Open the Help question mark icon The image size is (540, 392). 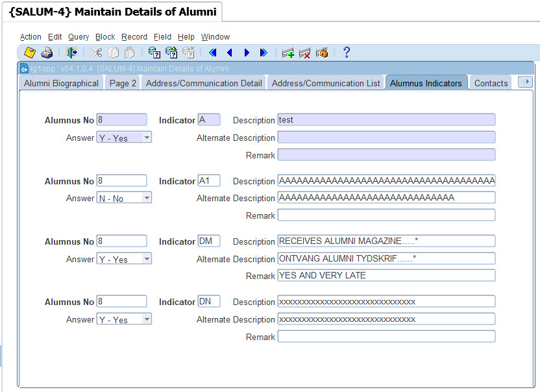click(x=347, y=53)
